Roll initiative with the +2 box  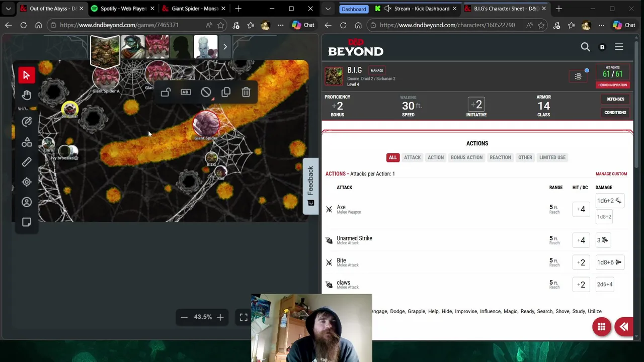(x=476, y=105)
